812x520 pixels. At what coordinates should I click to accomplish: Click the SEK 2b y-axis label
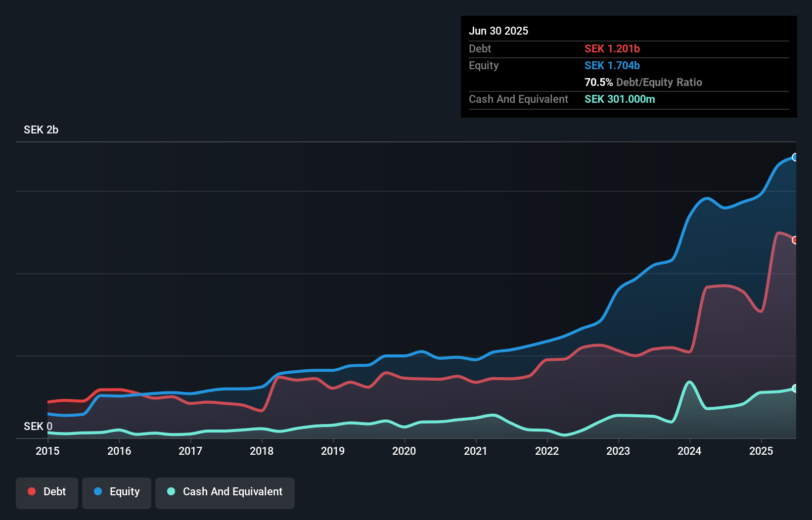tap(41, 130)
